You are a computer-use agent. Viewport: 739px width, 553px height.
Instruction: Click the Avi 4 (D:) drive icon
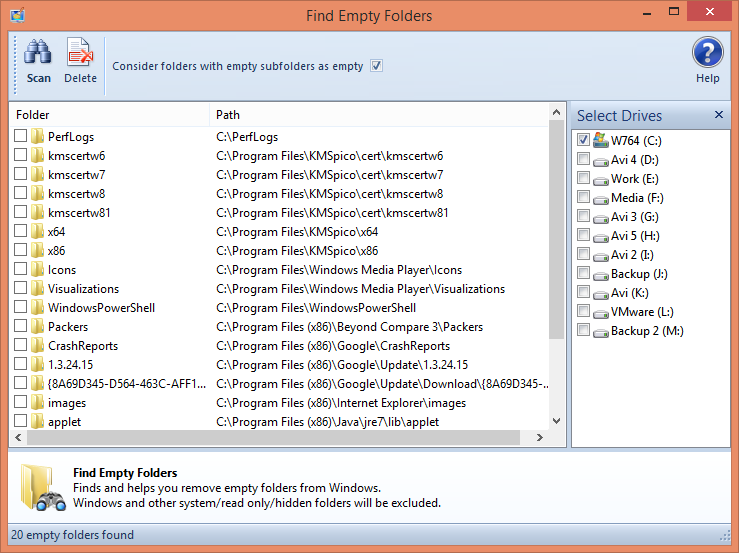[x=600, y=162]
